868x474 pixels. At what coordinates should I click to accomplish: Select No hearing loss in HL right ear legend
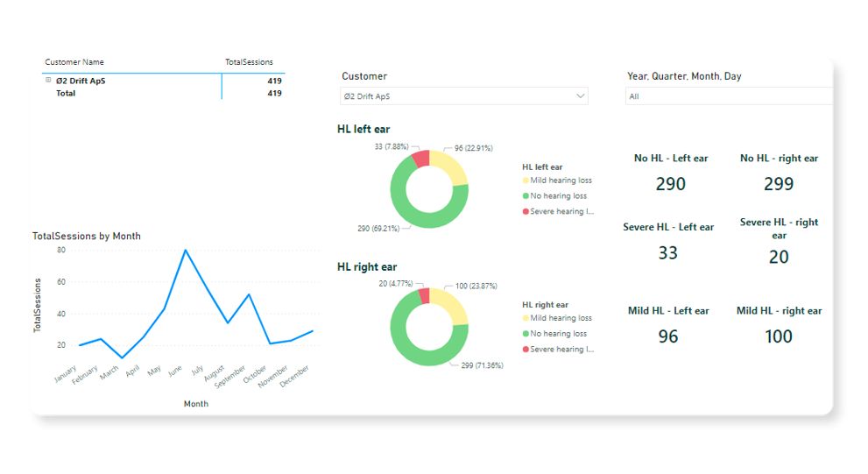(558, 334)
